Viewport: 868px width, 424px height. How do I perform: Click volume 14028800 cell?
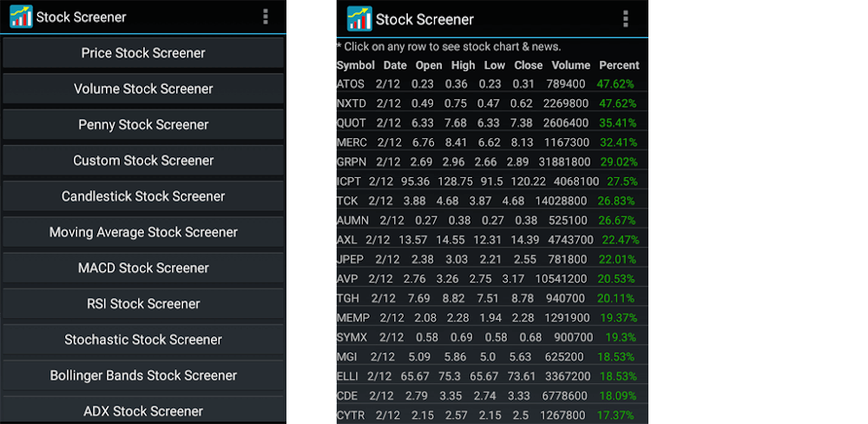click(x=562, y=201)
